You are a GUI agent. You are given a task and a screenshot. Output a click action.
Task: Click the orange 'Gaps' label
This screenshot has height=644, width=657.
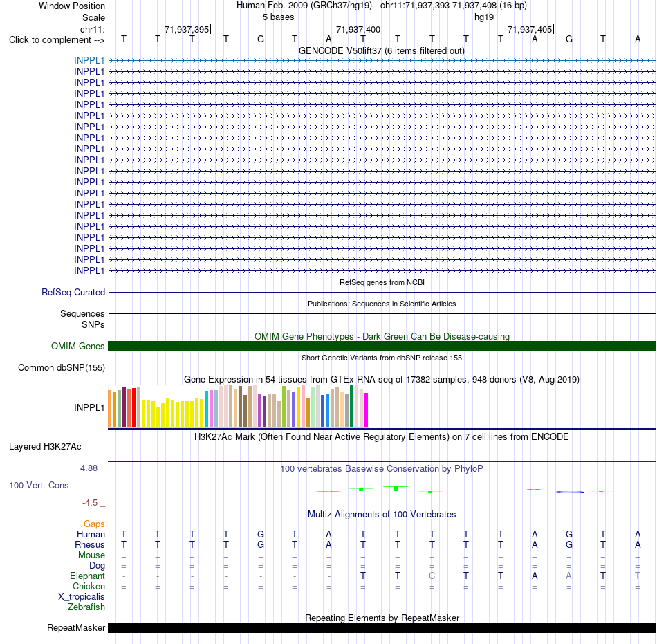(x=94, y=524)
